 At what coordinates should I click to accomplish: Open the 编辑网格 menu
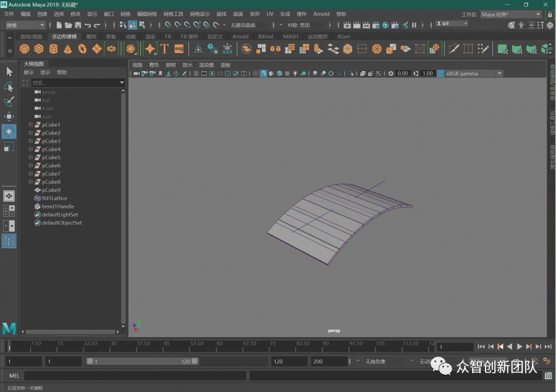pyautogui.click(x=146, y=14)
